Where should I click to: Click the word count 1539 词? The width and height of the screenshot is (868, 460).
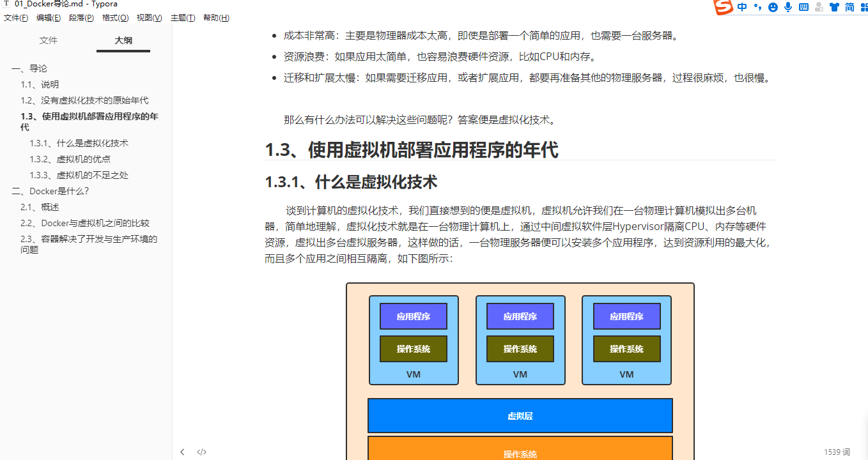pyautogui.click(x=837, y=452)
